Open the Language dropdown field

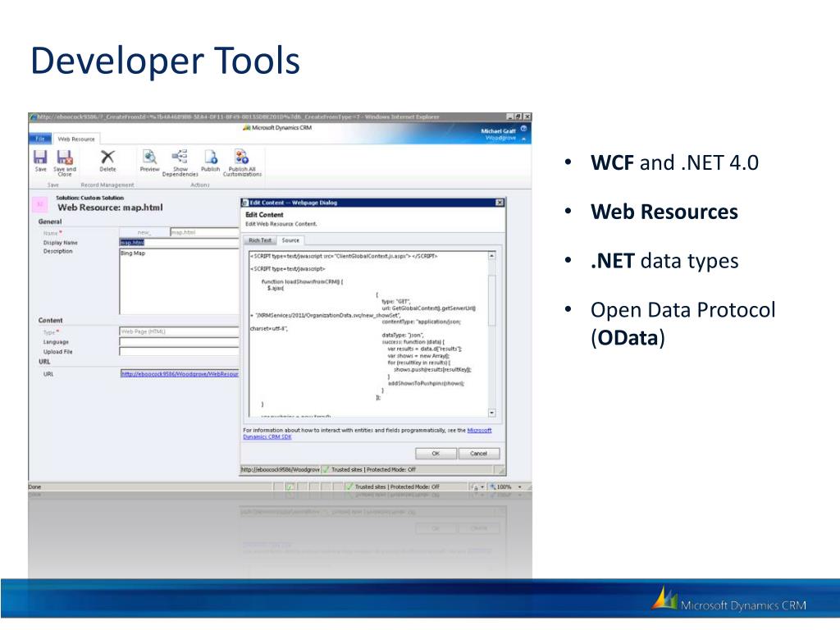tap(179, 342)
